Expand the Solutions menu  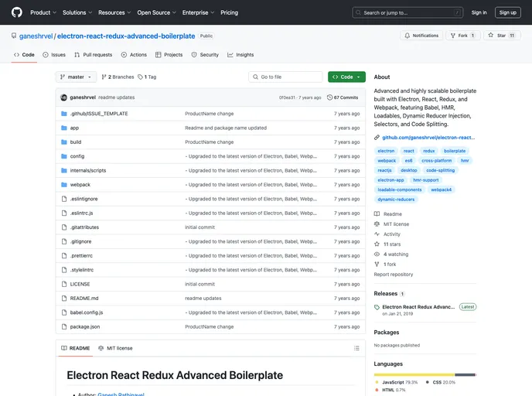(77, 12)
